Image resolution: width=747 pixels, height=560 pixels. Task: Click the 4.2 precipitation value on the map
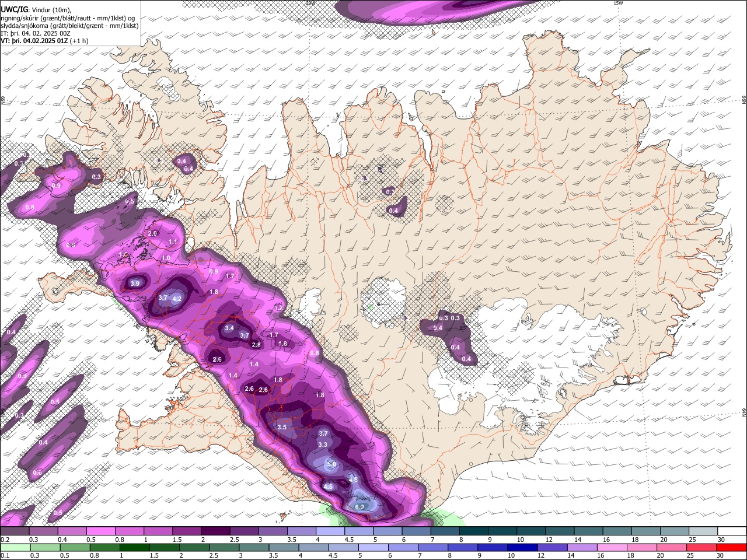[178, 299]
